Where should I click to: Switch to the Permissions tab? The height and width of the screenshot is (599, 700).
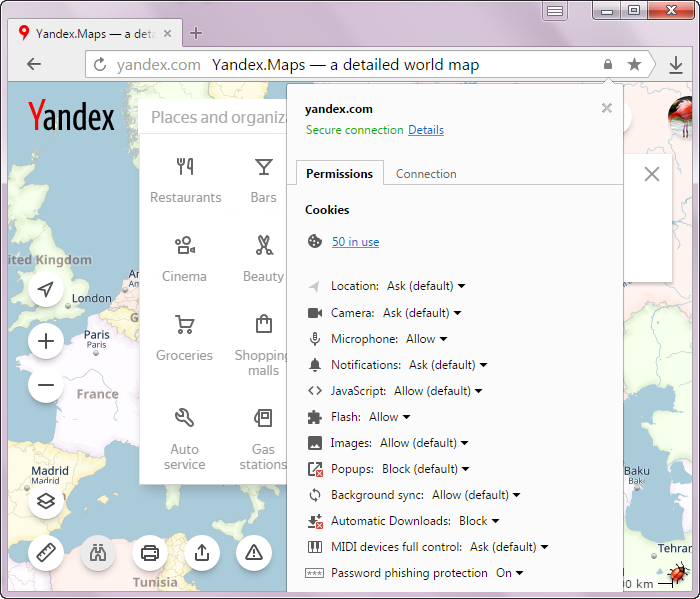click(x=339, y=173)
